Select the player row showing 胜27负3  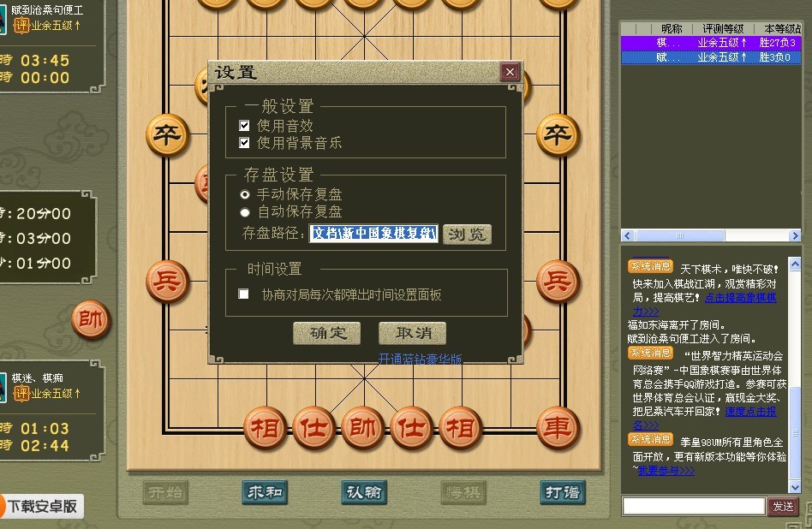711,43
